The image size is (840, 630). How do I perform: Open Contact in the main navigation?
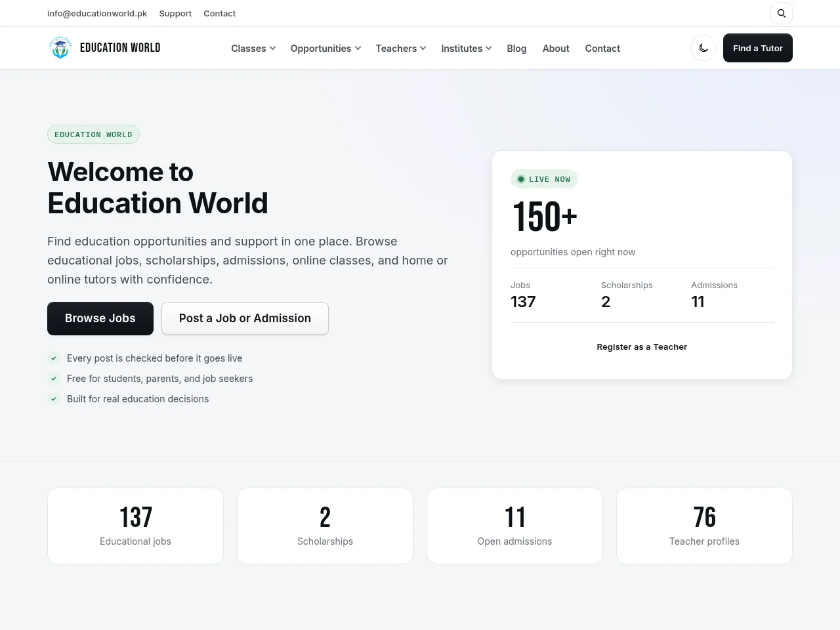pos(602,49)
